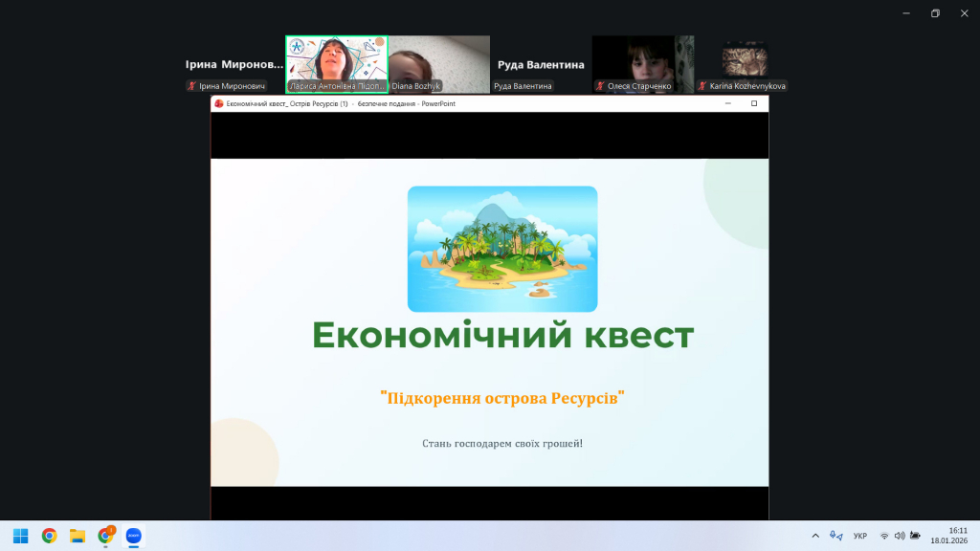Click the Zoom icon in the taskbar
Viewport: 980px width, 551px height.
click(x=134, y=536)
